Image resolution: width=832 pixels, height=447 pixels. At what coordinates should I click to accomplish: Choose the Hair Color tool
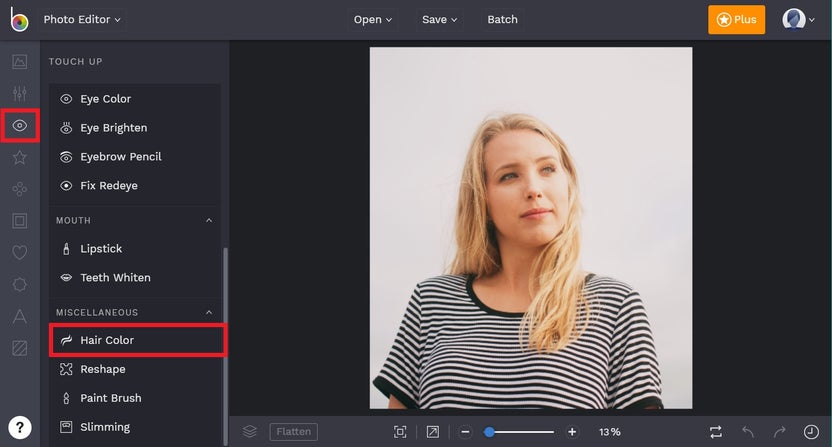tap(135, 340)
